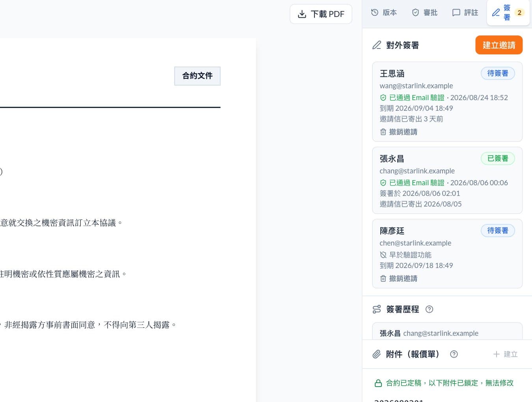
Task: Click the 對外簽署 section heading
Action: tap(402, 45)
